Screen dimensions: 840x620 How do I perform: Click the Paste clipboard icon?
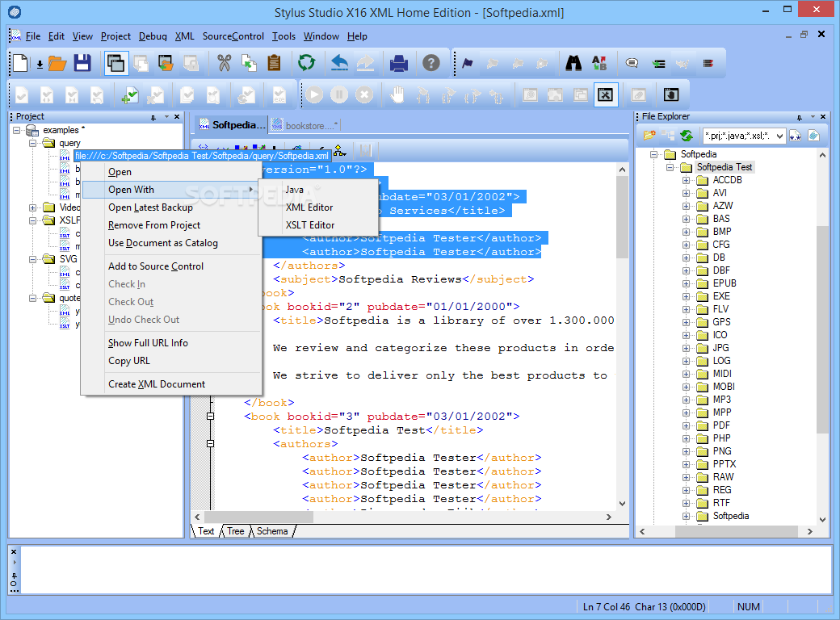pos(275,63)
